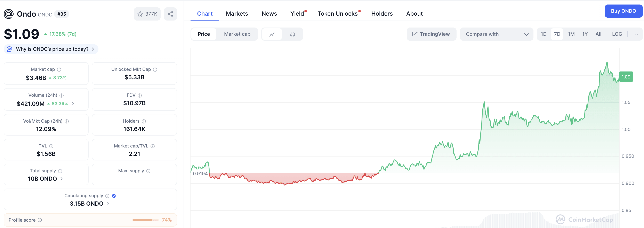Select the candlestick chart type icon
Viewport: 644px width, 228px height.
[292, 34]
